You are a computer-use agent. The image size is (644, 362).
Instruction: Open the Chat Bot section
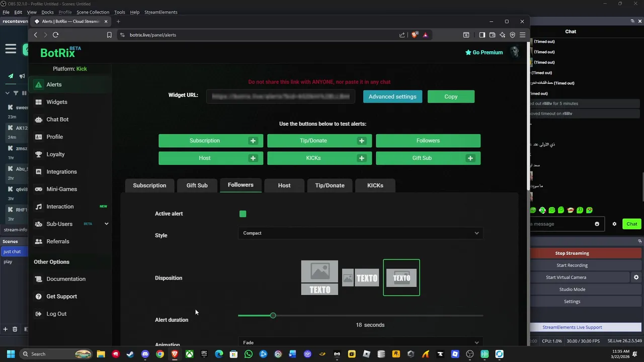[70, 119]
